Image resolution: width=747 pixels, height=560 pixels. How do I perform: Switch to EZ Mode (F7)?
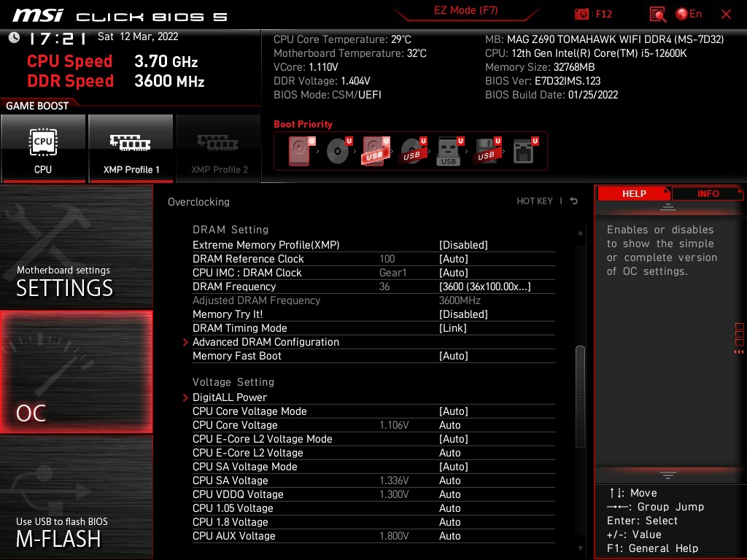point(465,10)
